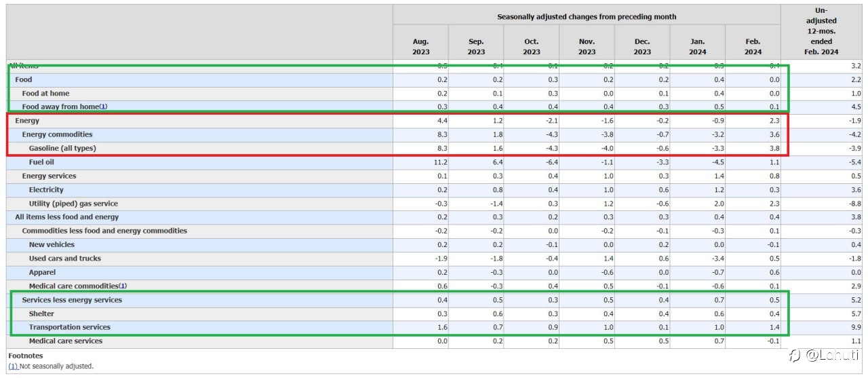Click the Energy row label
Screen dimensions: 868x378
click(x=27, y=121)
